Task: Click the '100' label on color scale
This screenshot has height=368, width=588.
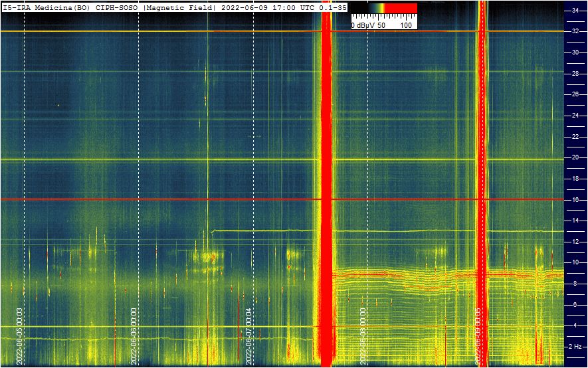Action: [x=407, y=25]
